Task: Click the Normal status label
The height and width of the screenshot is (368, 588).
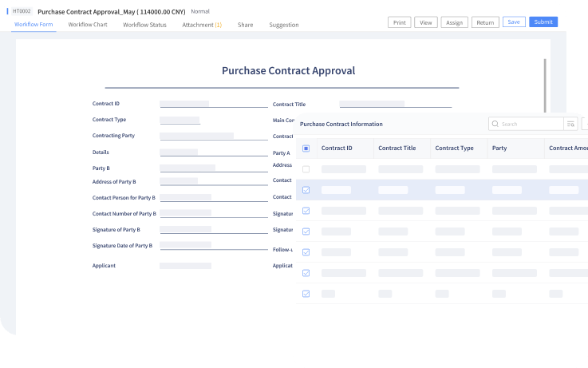Action: tap(200, 12)
